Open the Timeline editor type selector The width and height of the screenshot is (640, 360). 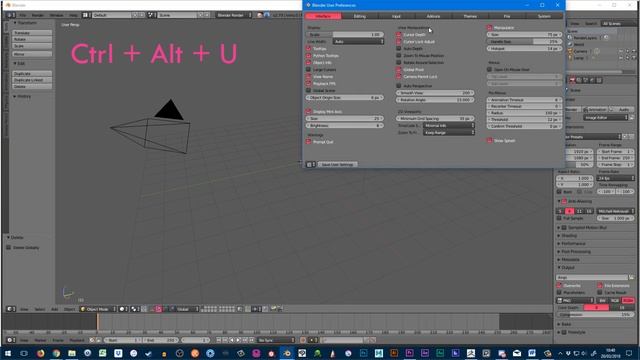tap(11, 340)
